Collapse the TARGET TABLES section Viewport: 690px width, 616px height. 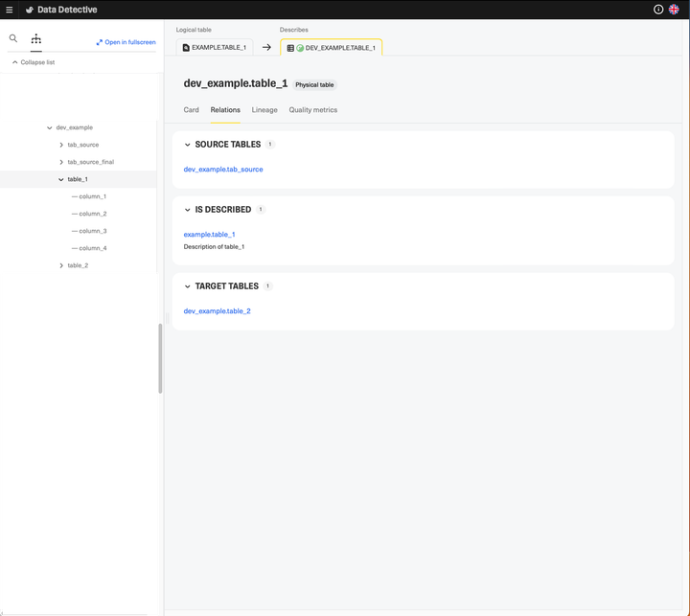(x=188, y=286)
